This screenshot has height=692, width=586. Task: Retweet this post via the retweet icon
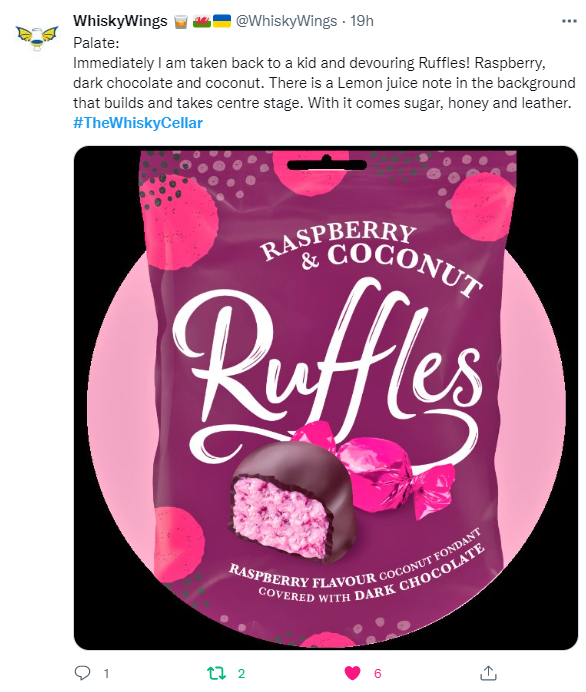[x=216, y=673]
